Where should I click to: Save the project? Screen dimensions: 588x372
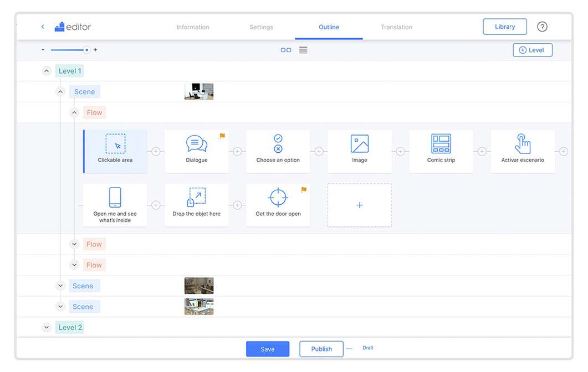(267, 349)
